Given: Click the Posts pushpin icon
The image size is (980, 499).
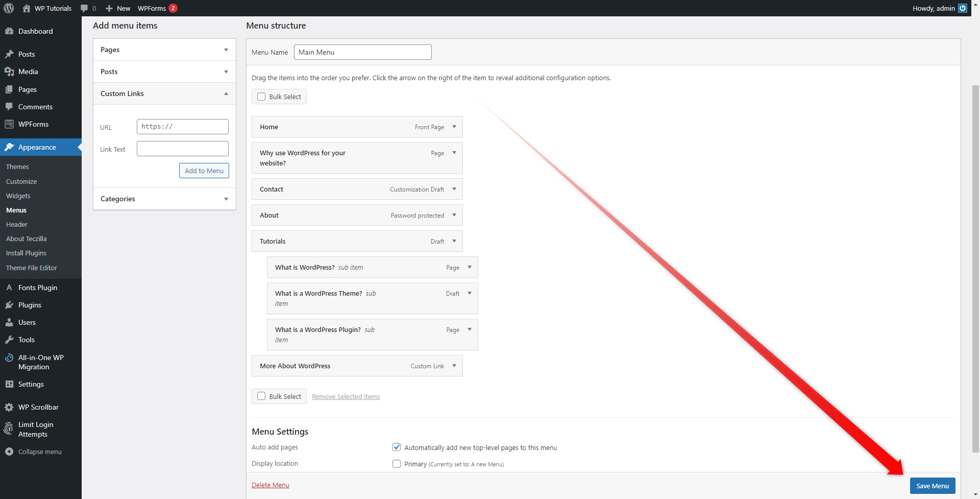Looking at the screenshot, I should tap(9, 54).
